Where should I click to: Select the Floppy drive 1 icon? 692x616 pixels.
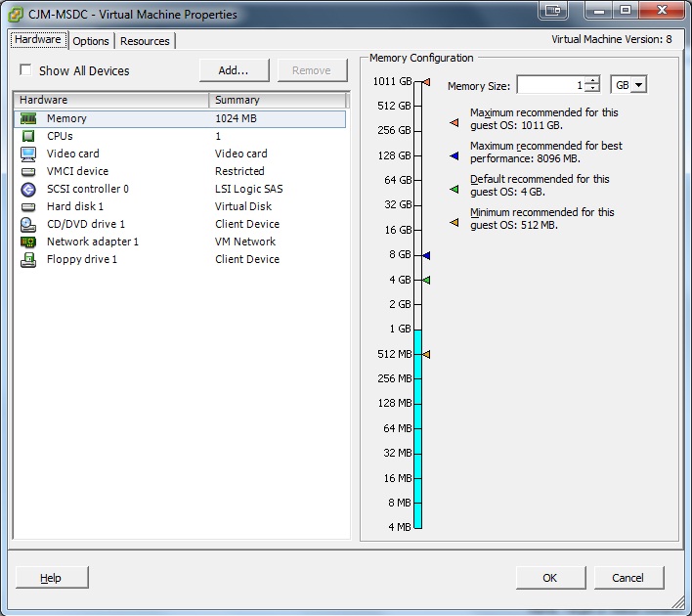(x=28, y=259)
